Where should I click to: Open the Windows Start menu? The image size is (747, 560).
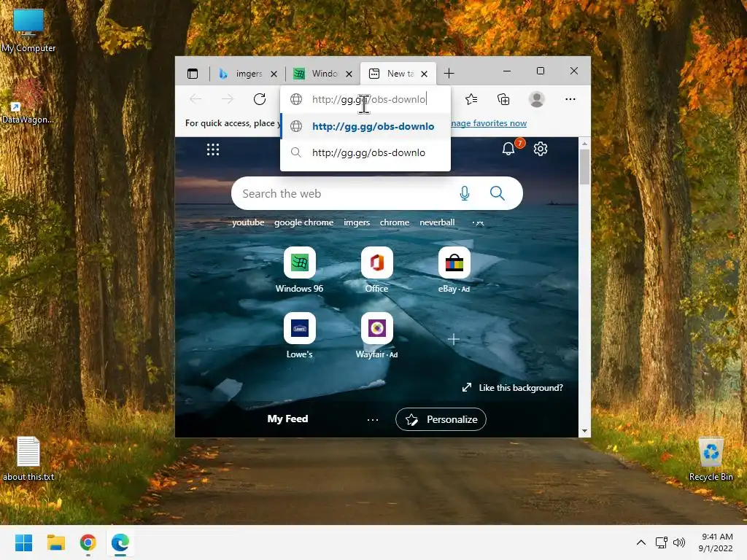point(23,542)
